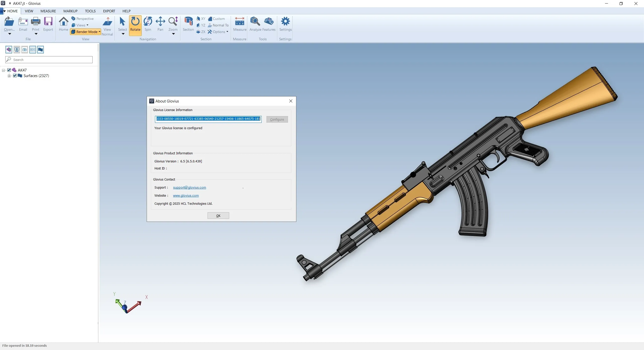The height and width of the screenshot is (350, 644).
Task: Click the Section tool icon
Action: coord(188,22)
